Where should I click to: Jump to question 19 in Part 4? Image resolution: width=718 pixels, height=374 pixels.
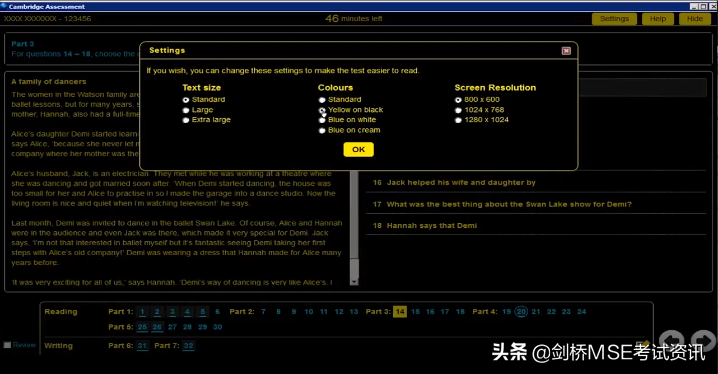click(x=506, y=312)
